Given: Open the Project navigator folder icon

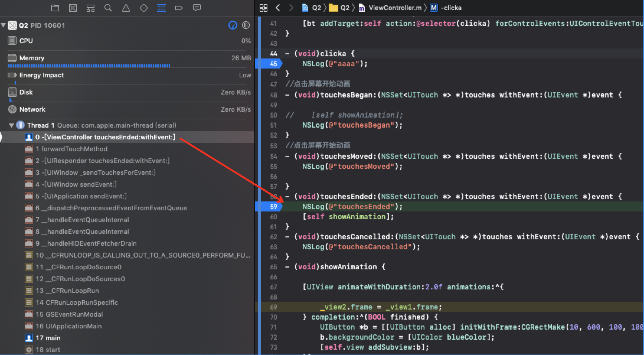Looking at the screenshot, I should (55, 8).
